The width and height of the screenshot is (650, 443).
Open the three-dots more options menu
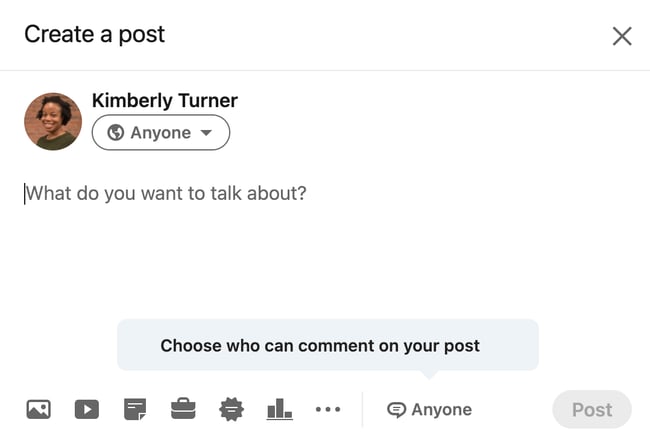pos(328,409)
